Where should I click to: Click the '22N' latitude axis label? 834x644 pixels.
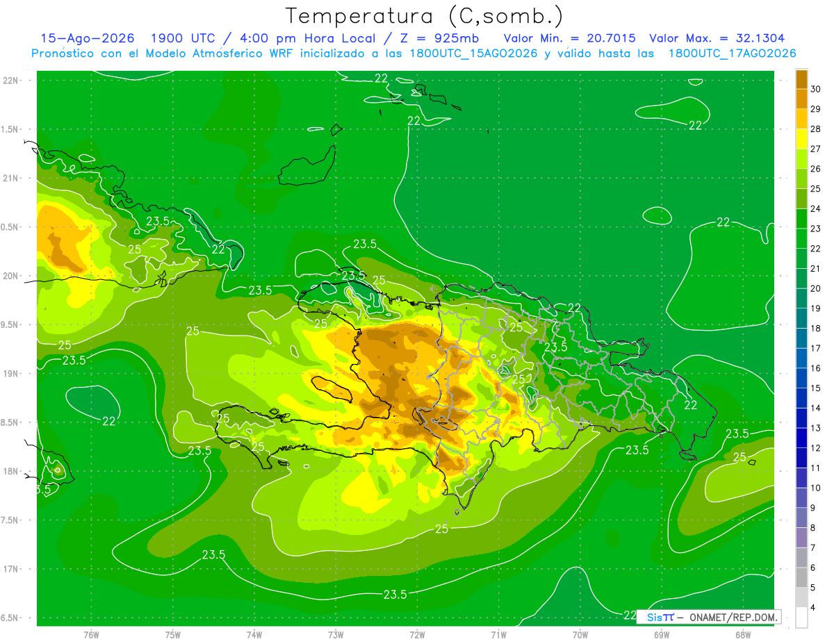tap(10, 81)
